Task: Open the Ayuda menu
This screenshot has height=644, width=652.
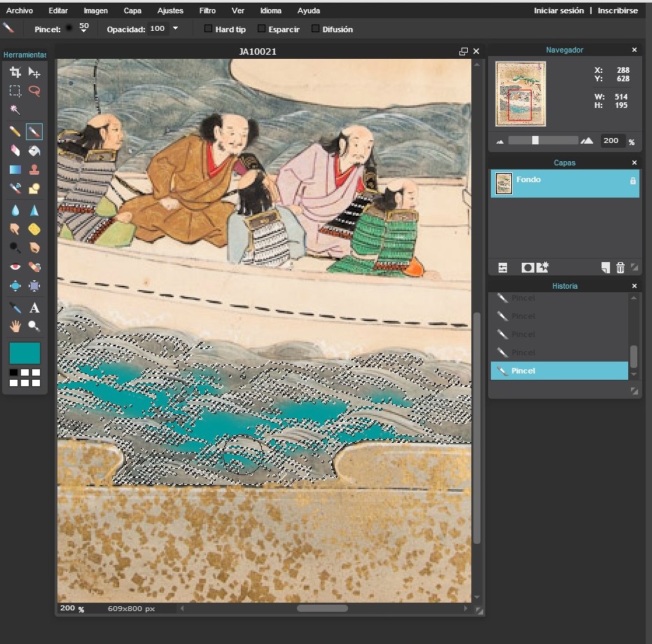Action: tap(309, 11)
